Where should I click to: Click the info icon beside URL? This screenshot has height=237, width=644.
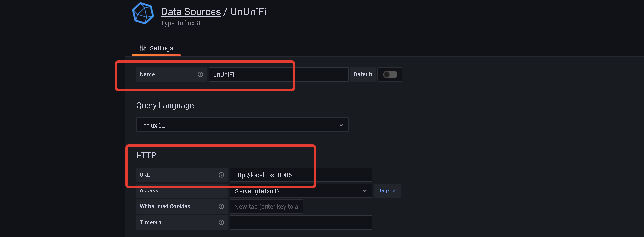tap(221, 175)
